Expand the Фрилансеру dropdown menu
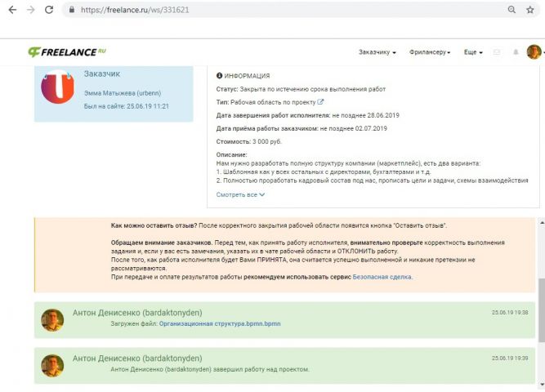 tap(430, 52)
